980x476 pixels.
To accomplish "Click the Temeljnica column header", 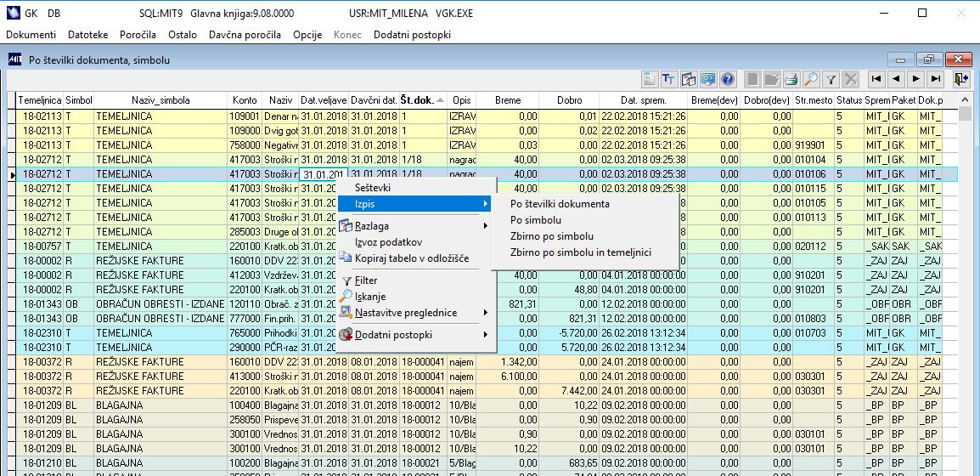I will click(40, 100).
